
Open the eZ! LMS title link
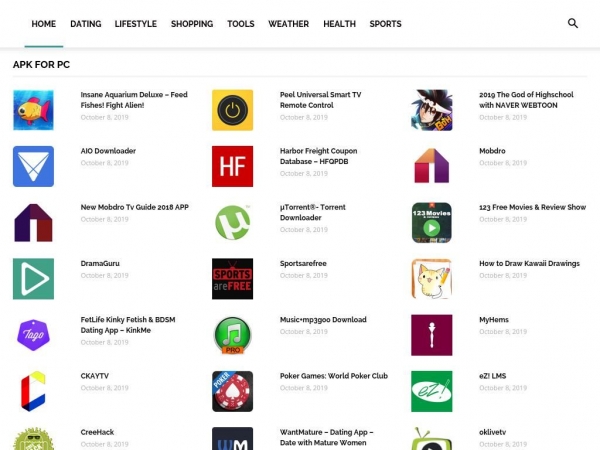[492, 376]
